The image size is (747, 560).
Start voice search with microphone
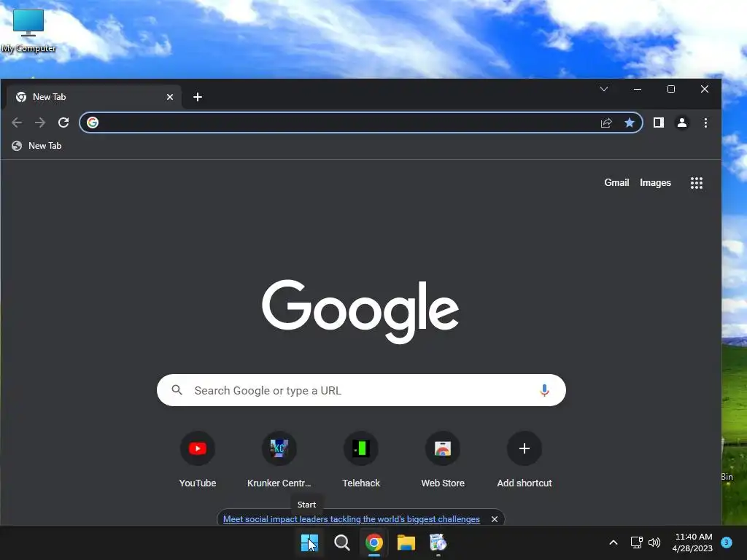[544, 391]
